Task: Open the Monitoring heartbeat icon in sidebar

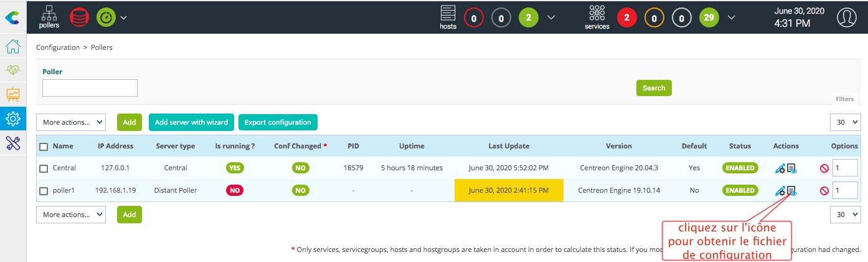Action: click(x=13, y=70)
